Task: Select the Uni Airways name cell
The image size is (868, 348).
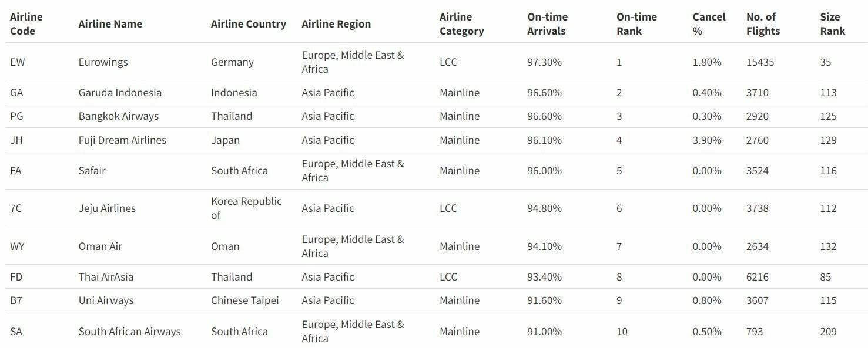Action: (106, 300)
